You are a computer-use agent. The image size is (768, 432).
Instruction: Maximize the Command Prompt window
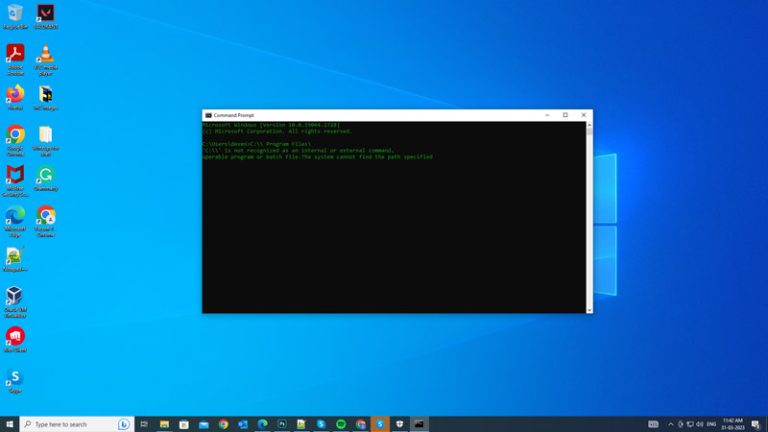[565, 115]
